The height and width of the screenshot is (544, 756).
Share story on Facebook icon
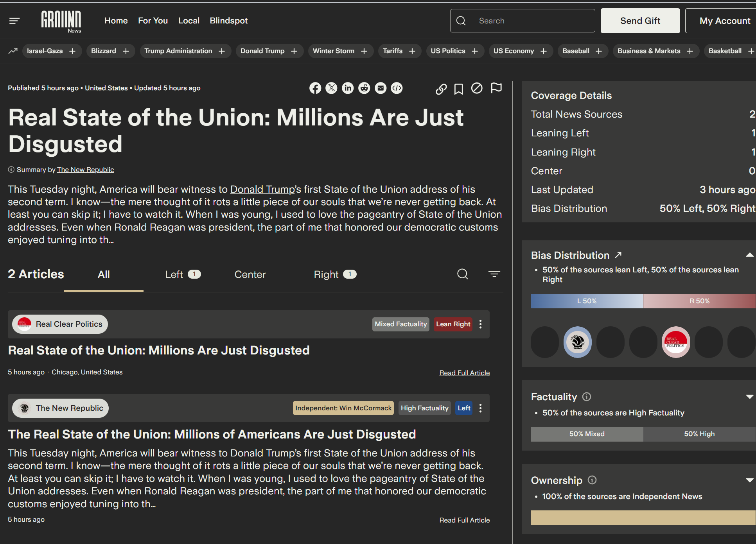pos(315,88)
